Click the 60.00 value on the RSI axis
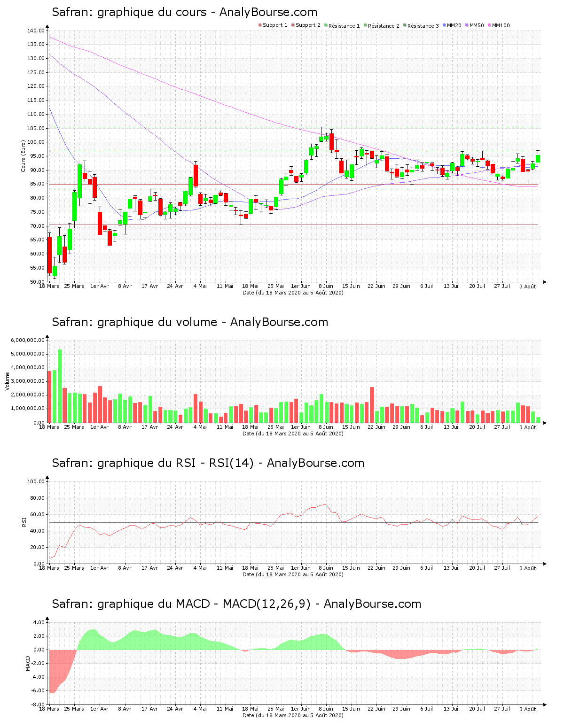This screenshot has height=728, width=564. (37, 514)
